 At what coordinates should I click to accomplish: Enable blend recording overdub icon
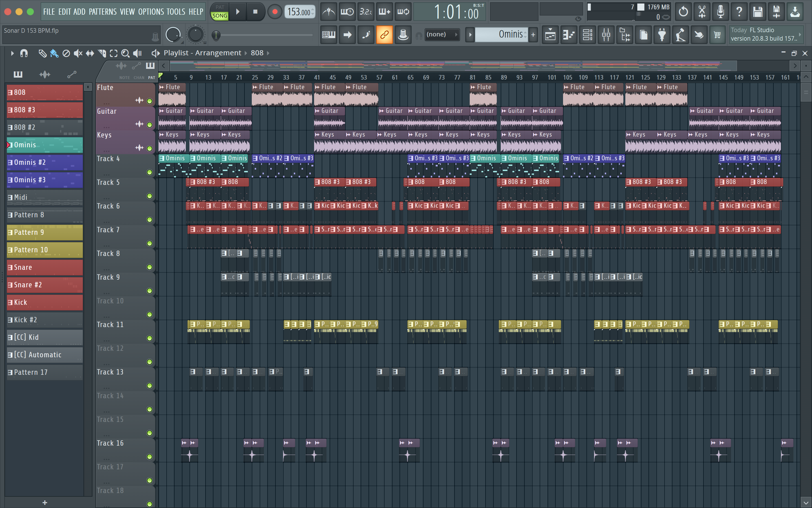[x=385, y=12]
